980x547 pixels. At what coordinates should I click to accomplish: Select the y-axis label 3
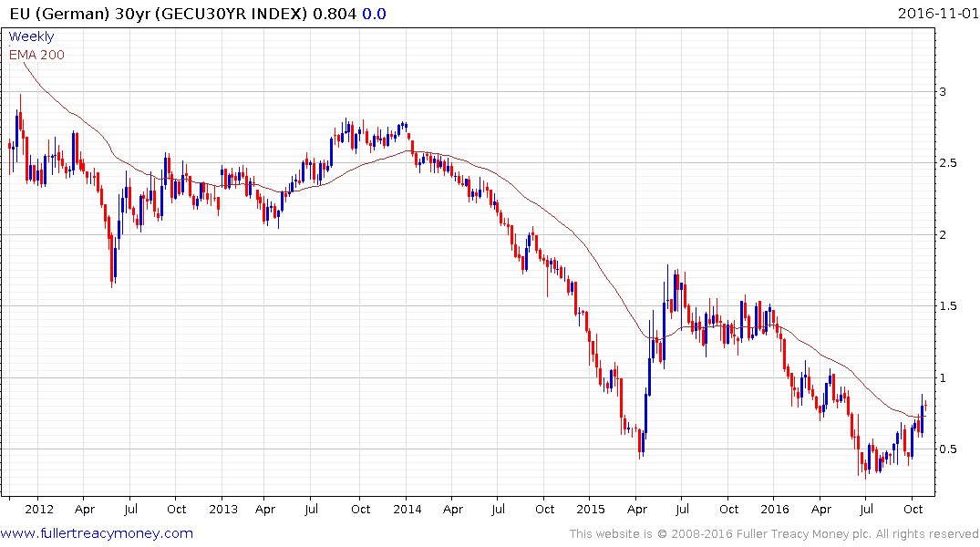click(x=944, y=92)
